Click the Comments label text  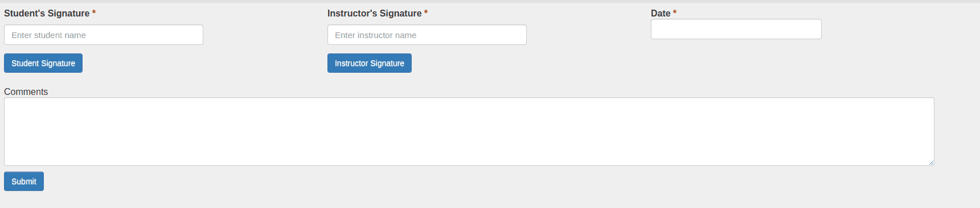pyautogui.click(x=26, y=91)
